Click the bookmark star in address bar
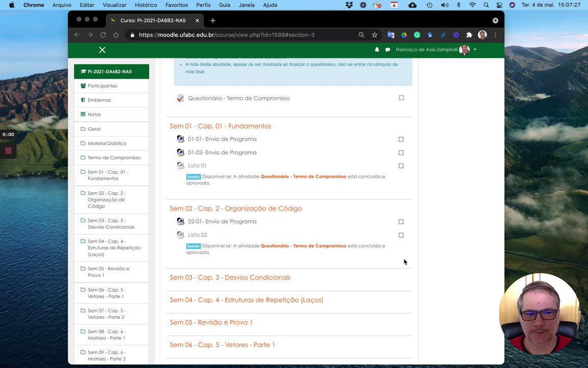Screen dimensions: 588x368 point(375,35)
